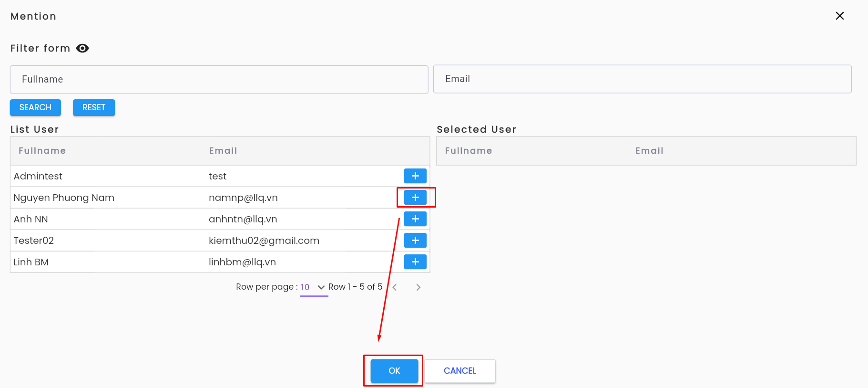This screenshot has height=388, width=868.
Task: Add Tester02 using its plus button
Action: [415, 241]
